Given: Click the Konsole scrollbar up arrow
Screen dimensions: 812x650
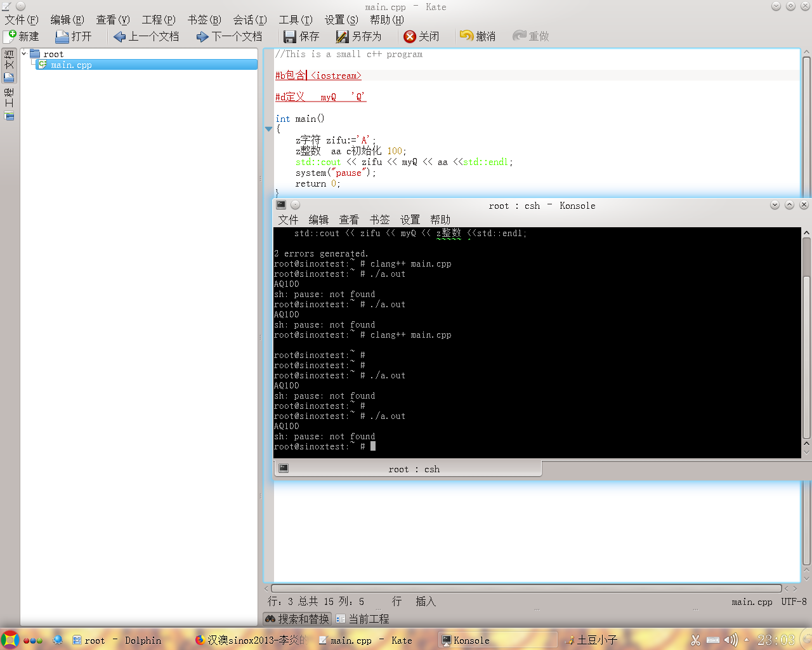Looking at the screenshot, I should click(x=806, y=233).
